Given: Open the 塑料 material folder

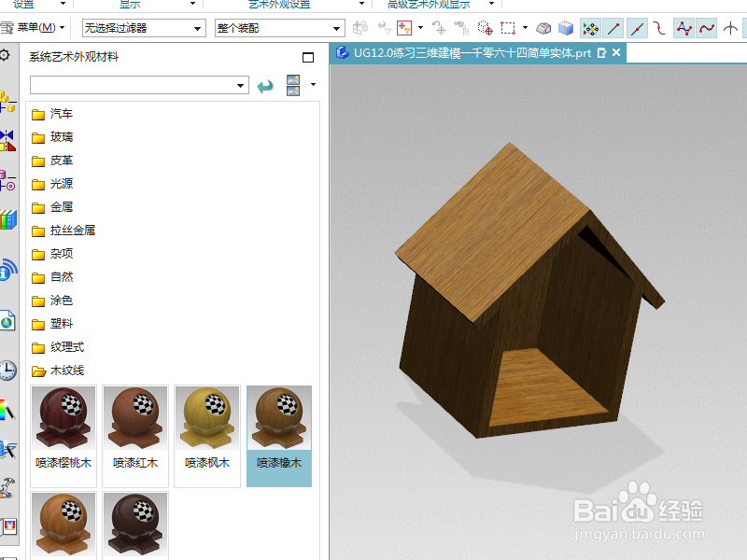Looking at the screenshot, I should pos(52,324).
